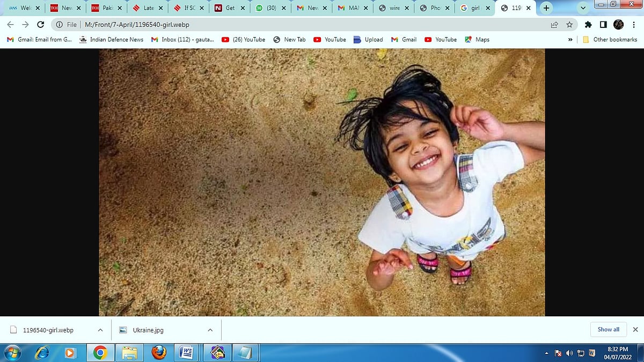644x362 pixels.
Task: Show hidden bookmarks via double chevron
Action: tap(569, 40)
